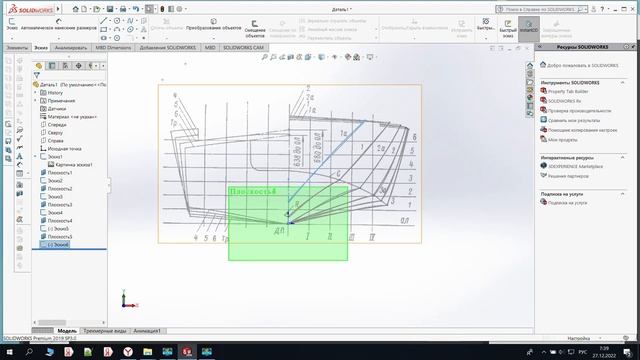Click the Автоматическое нанесение размеров dimension tool
The width and height of the screenshot is (640, 360).
pyautogui.click(x=59, y=24)
